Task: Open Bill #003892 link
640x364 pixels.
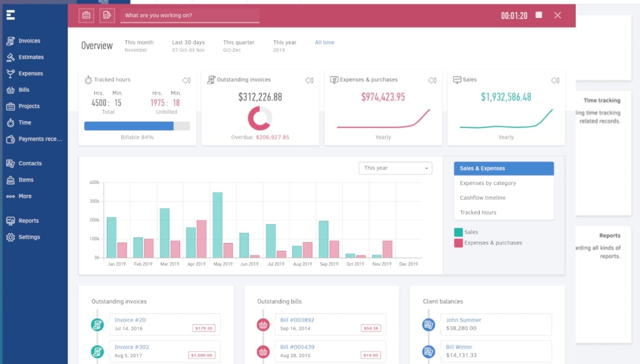Action: point(297,320)
